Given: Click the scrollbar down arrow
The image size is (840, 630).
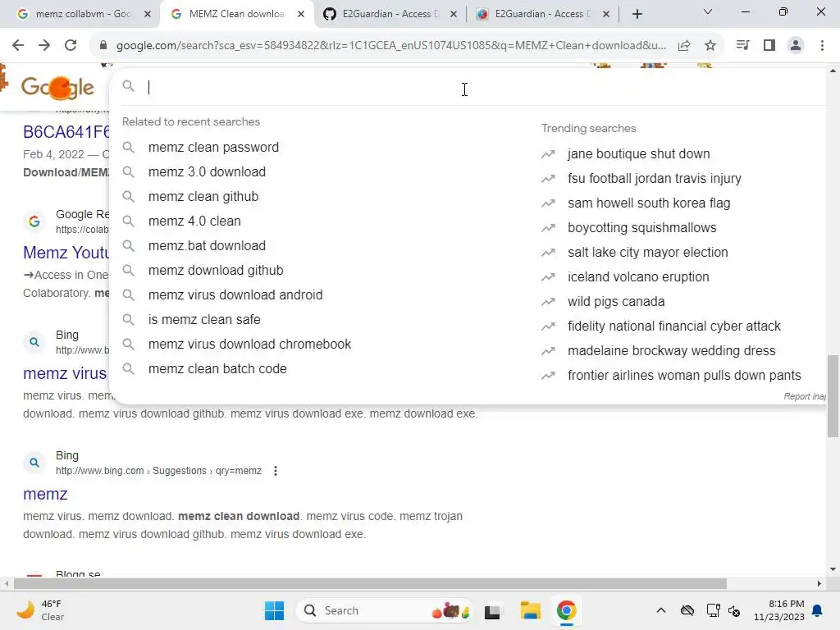Looking at the screenshot, I should click(833, 569).
